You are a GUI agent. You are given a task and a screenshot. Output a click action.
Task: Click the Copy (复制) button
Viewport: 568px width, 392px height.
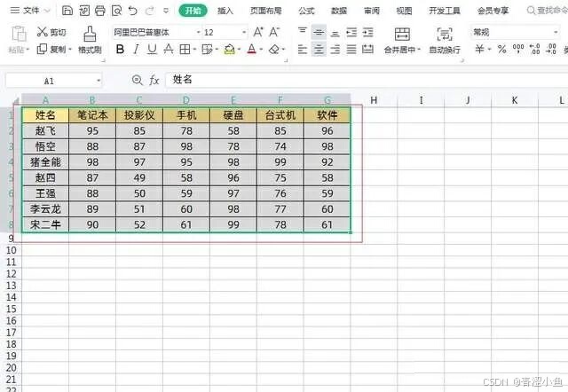point(54,49)
